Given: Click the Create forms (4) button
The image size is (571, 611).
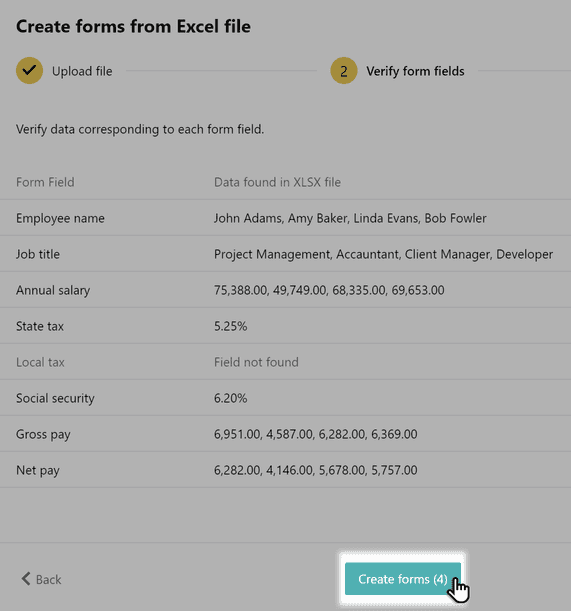Looking at the screenshot, I should (403, 579).
